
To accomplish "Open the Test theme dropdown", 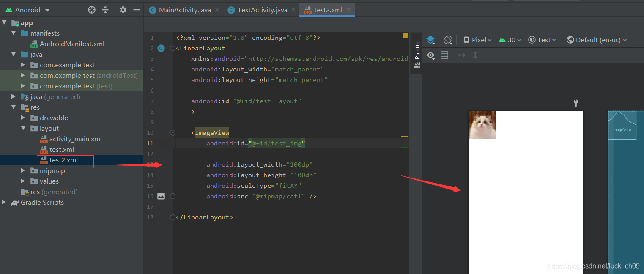I will (543, 40).
